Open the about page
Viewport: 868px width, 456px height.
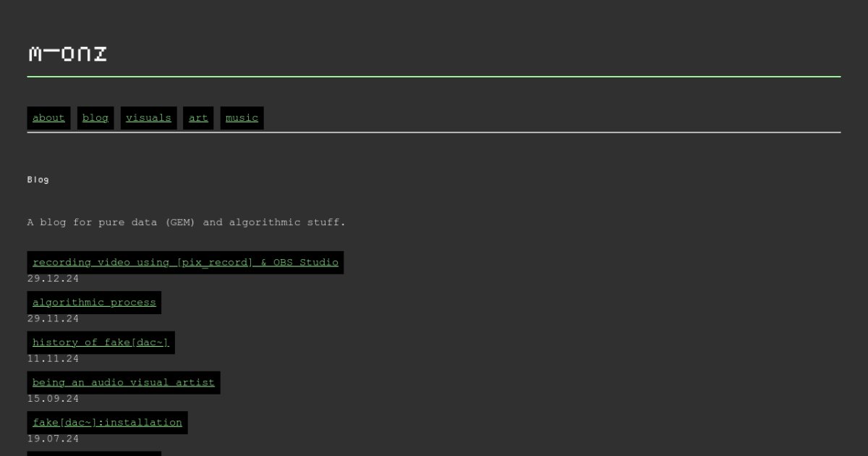point(48,118)
